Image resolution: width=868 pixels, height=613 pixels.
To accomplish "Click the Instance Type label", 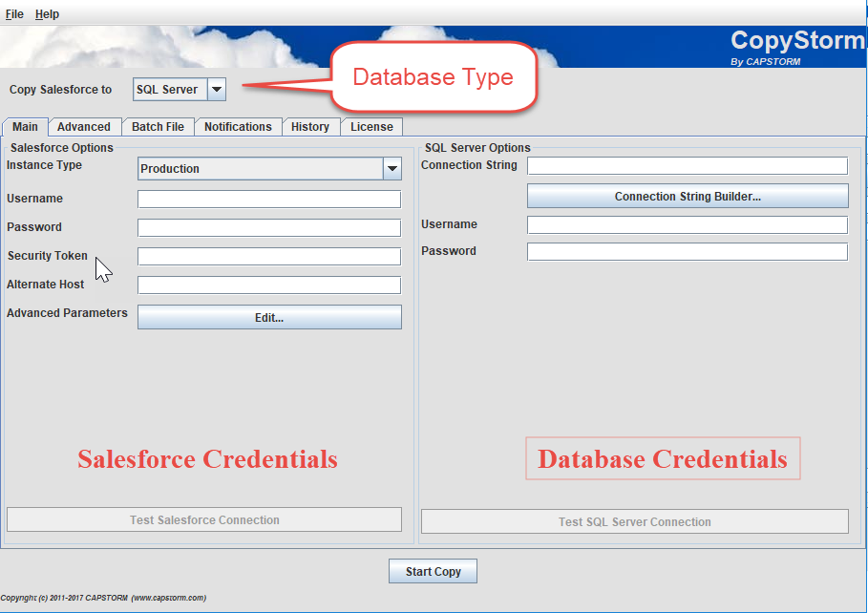I will click(x=44, y=165).
